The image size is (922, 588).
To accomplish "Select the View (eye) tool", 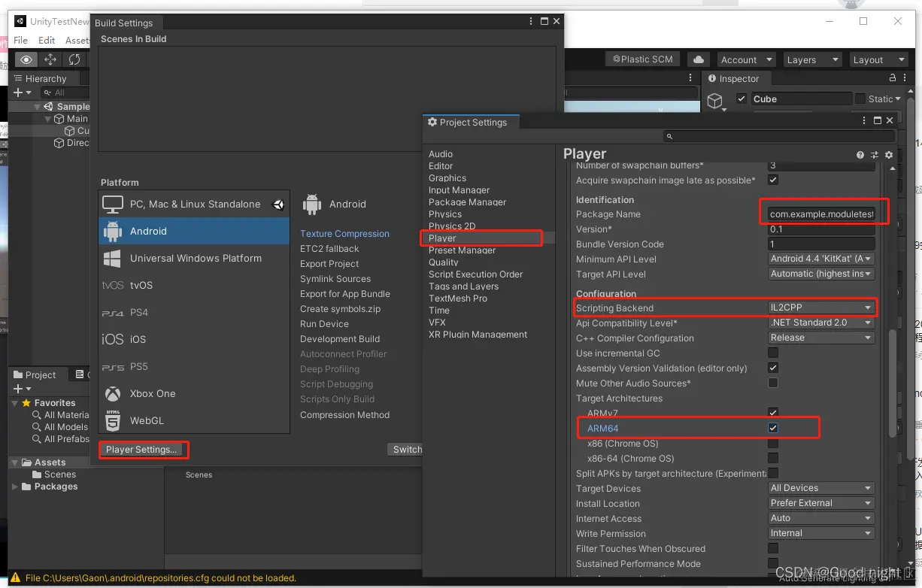I will [26, 59].
